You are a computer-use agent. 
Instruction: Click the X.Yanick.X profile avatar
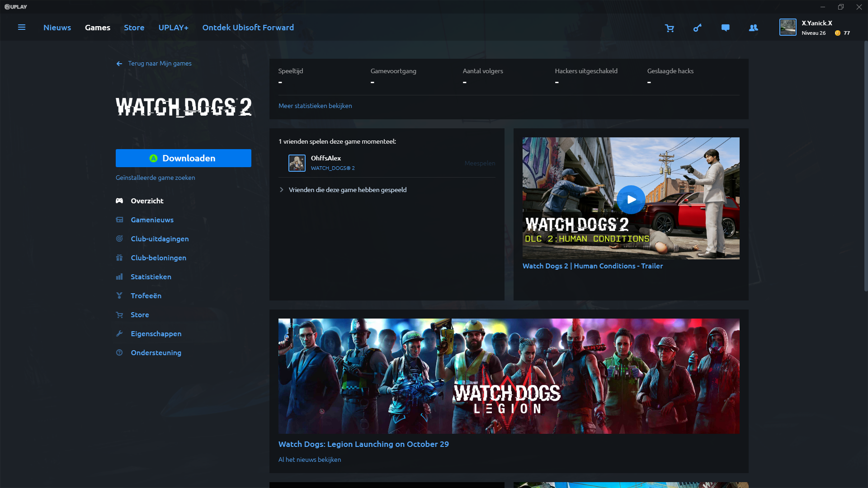[788, 28]
